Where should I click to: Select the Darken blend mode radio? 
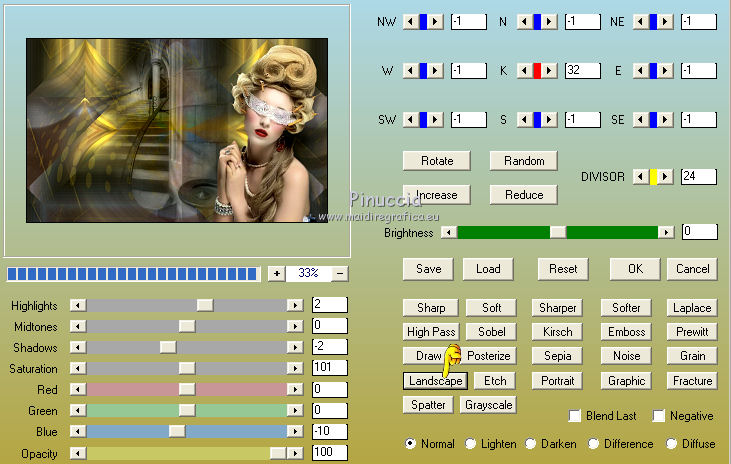point(531,443)
